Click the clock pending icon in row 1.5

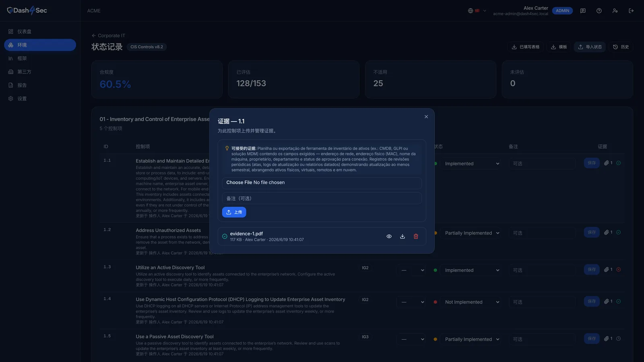pos(619,339)
